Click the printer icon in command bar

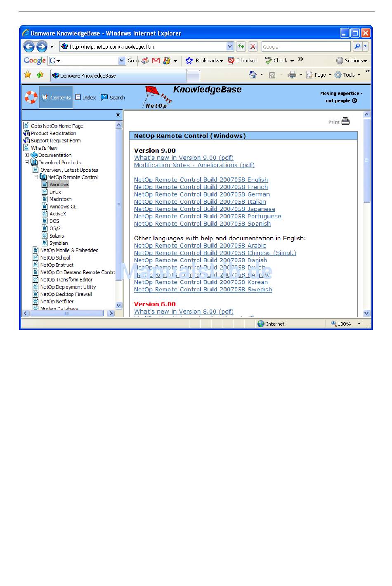click(x=292, y=75)
